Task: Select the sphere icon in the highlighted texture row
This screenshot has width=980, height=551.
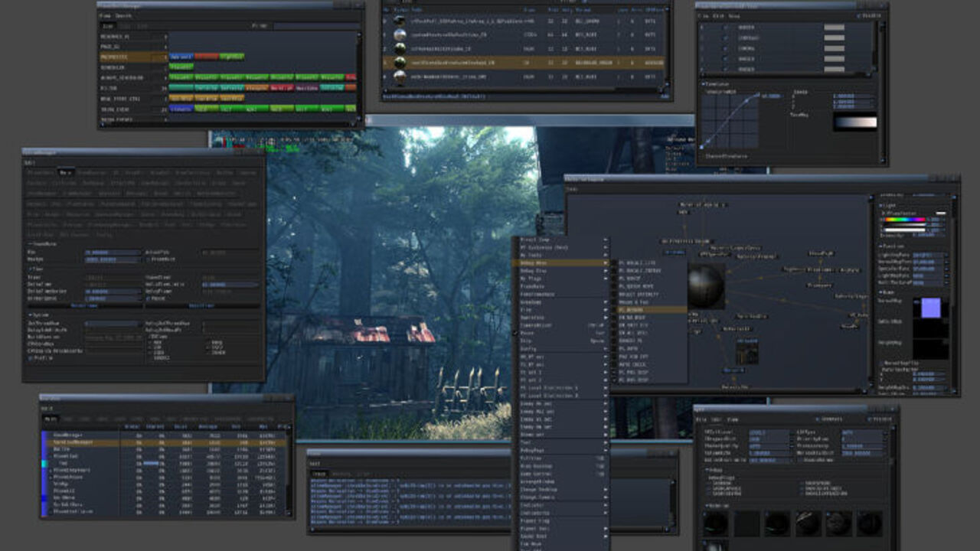Action: coord(400,63)
